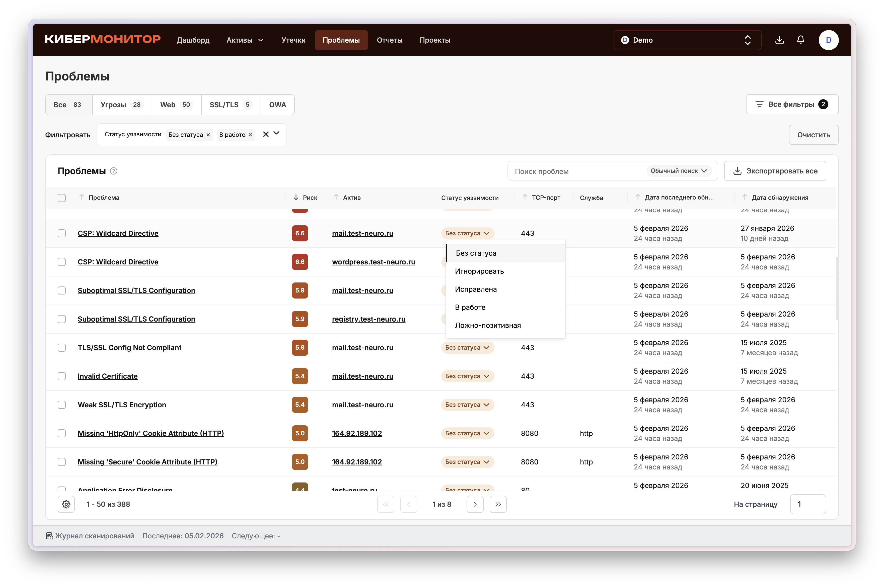Viewport: 884px width, 588px height.
Task: Clear all status filter values with X
Action: click(266, 134)
